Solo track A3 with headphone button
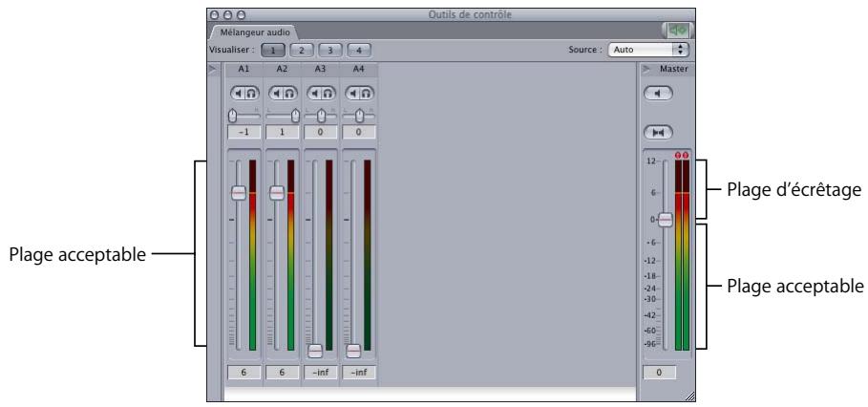The width and height of the screenshot is (868, 407). [328, 94]
